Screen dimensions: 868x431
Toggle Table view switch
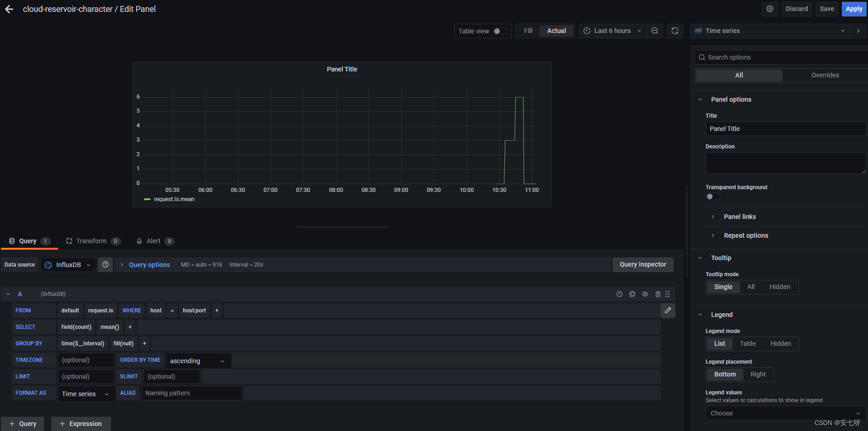pos(500,31)
